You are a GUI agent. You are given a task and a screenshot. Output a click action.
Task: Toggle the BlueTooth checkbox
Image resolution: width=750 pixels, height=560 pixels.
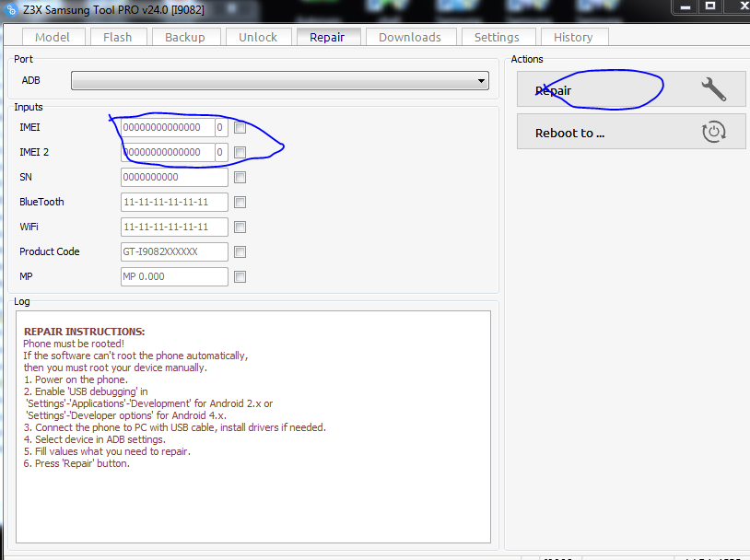click(x=240, y=203)
